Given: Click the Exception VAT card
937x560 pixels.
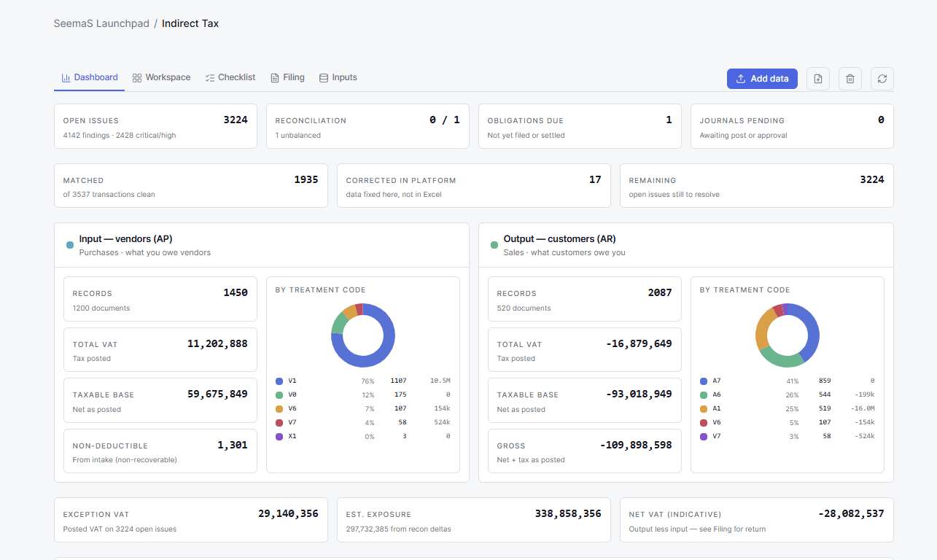Looking at the screenshot, I should 191,520.
